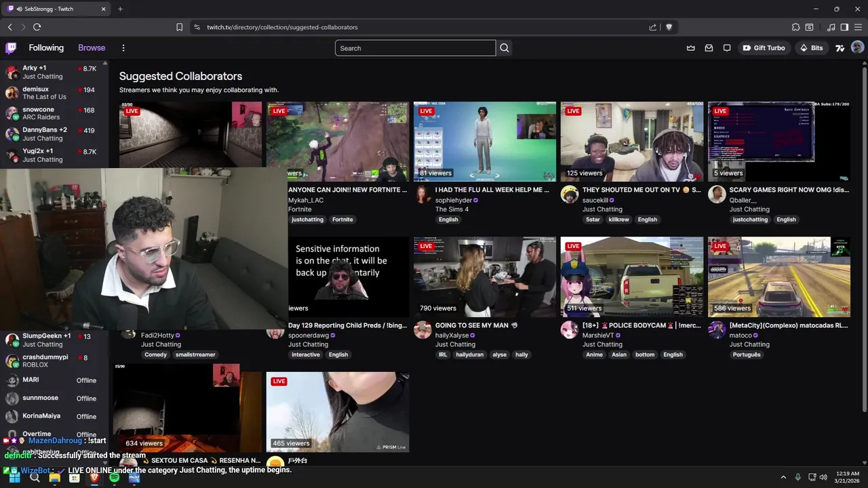This screenshot has height=488, width=868.
Task: Click the Brave browser taskbar icon
Action: coord(94,478)
